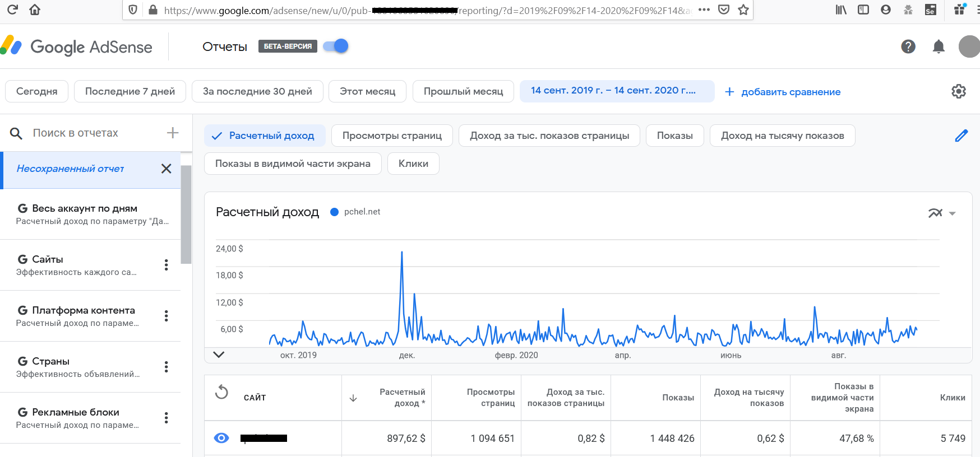Open the notifications bell
980x457 pixels.
939,46
